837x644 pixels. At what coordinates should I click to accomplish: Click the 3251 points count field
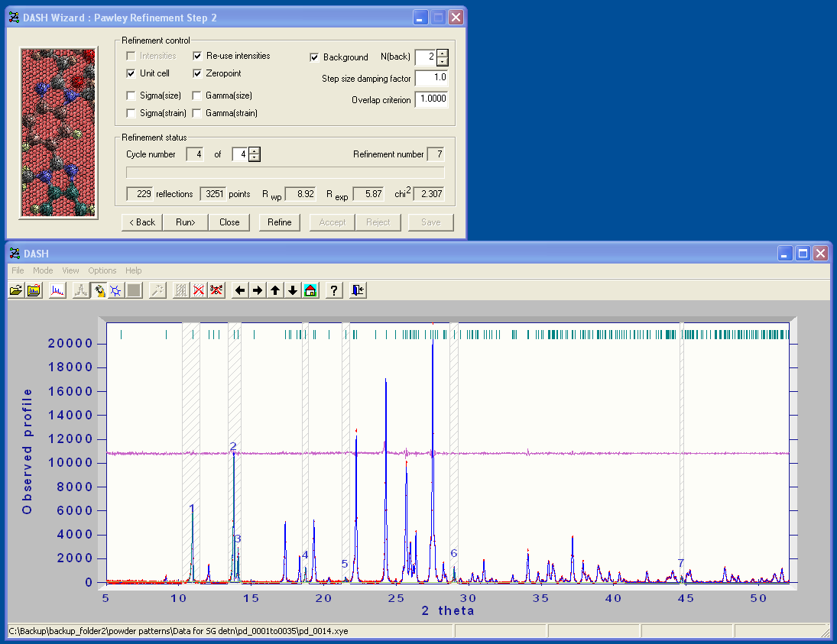click(x=213, y=194)
